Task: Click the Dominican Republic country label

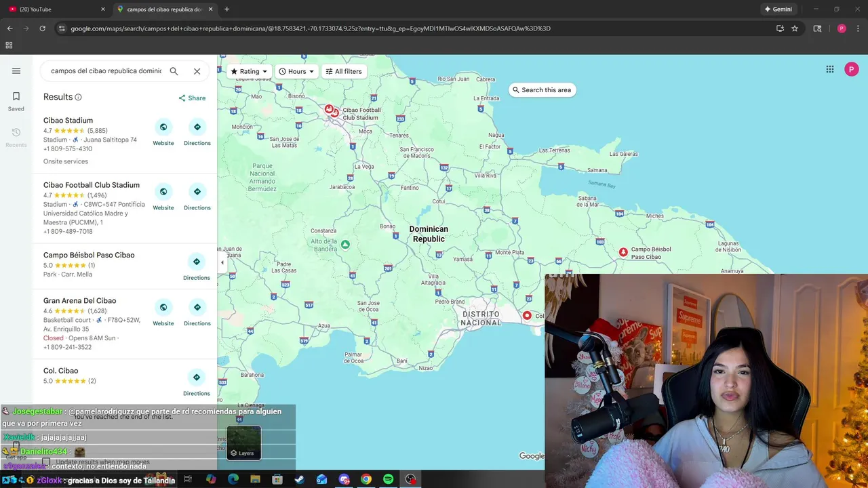Action: (429, 234)
